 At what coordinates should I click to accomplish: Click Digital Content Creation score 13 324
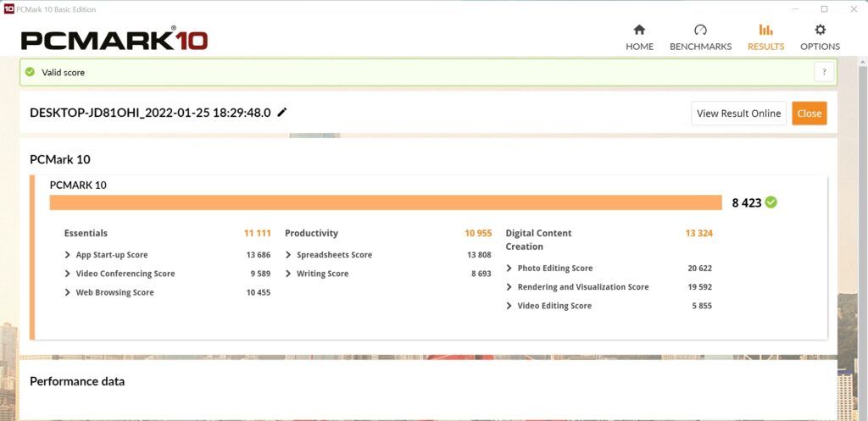(699, 233)
